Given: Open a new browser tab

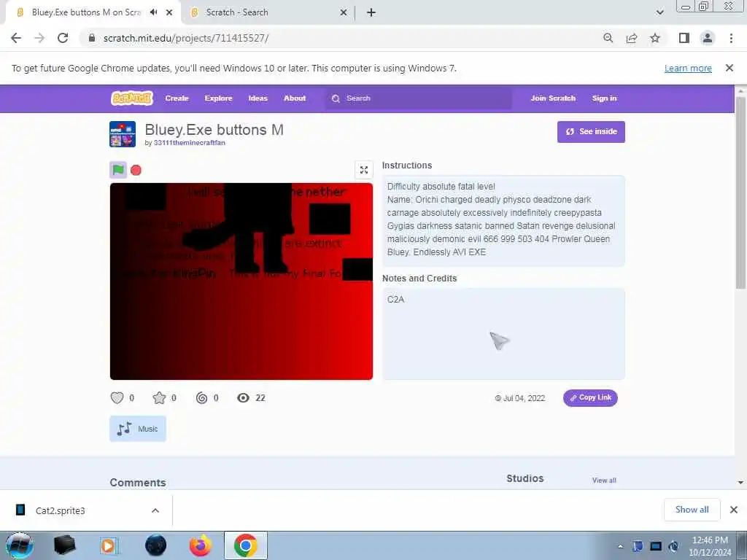Looking at the screenshot, I should [371, 12].
